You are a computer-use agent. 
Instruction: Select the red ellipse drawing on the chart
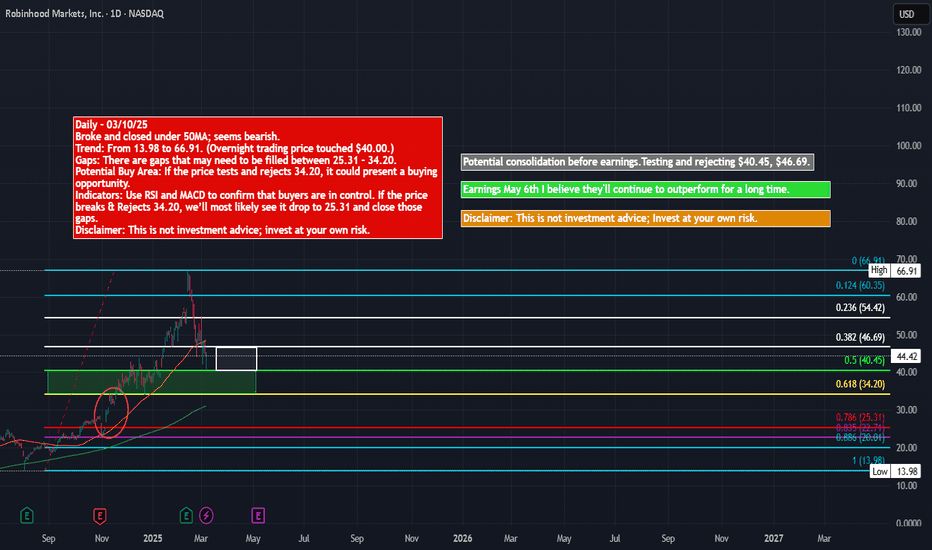111,412
